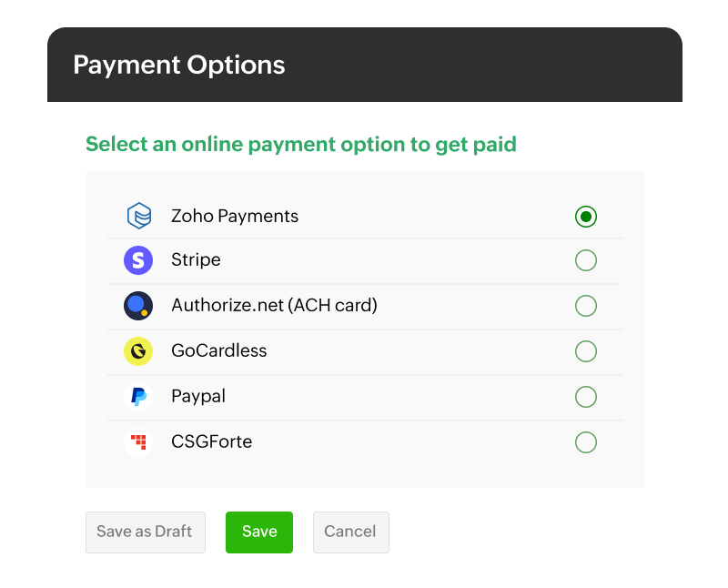Click the Zoho Payments label text

click(x=235, y=216)
